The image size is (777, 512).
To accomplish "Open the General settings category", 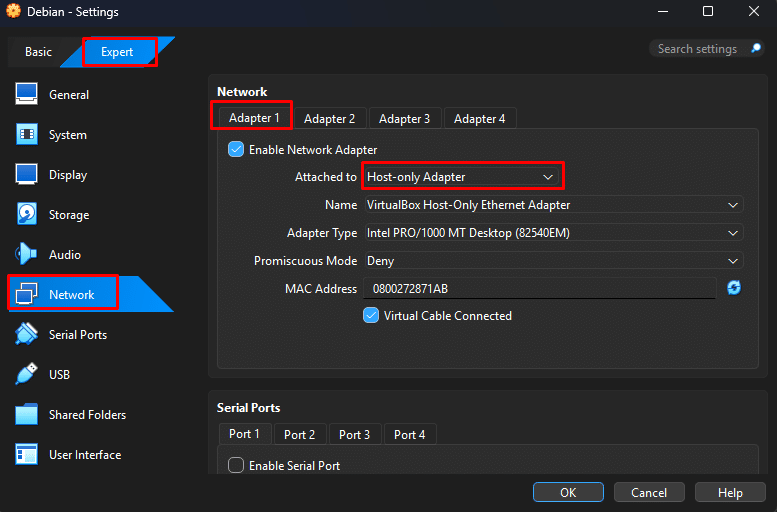I will [69, 94].
